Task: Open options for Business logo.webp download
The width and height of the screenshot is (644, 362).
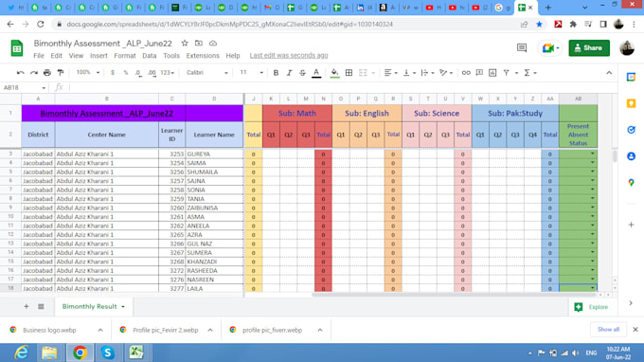Action: coord(100,330)
